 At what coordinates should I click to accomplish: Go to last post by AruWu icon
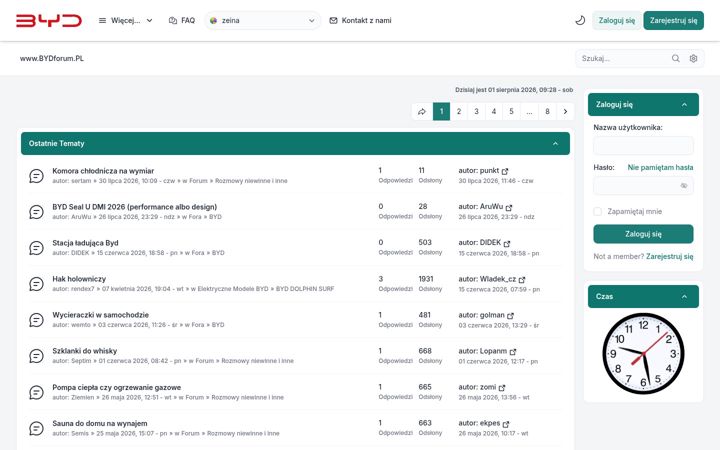tap(509, 208)
